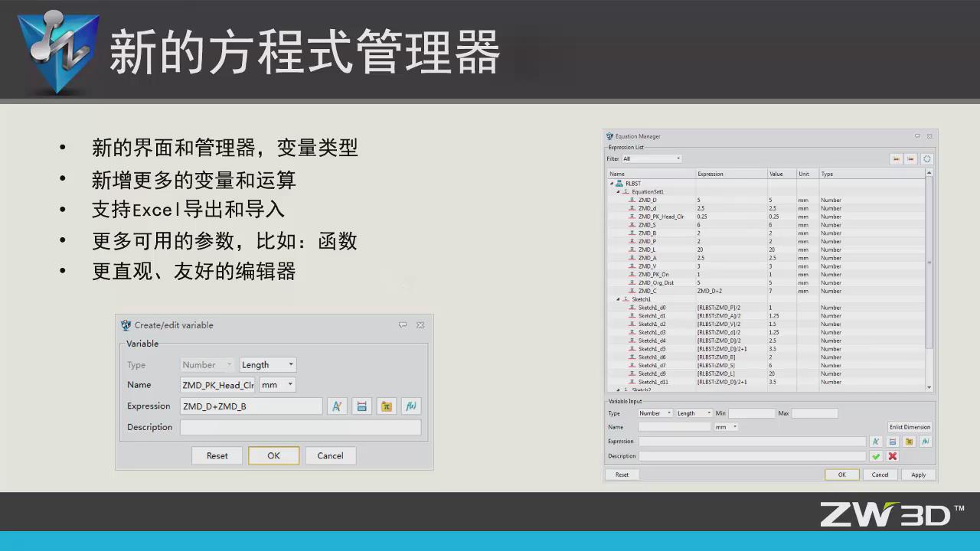Image resolution: width=980 pixels, height=551 pixels.
Task: Click the Reset button in Create/edit variable
Action: 217,456
